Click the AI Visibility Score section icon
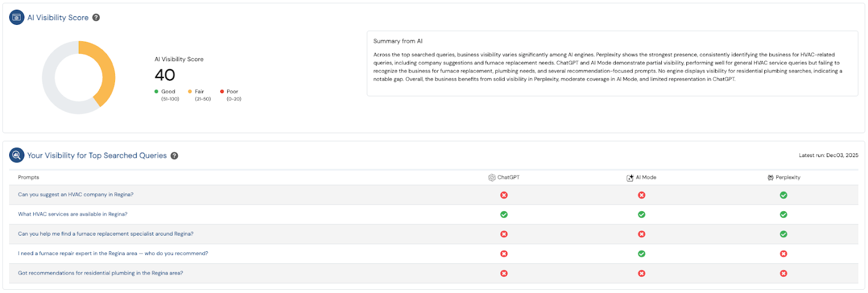868x293 pixels. coord(17,17)
